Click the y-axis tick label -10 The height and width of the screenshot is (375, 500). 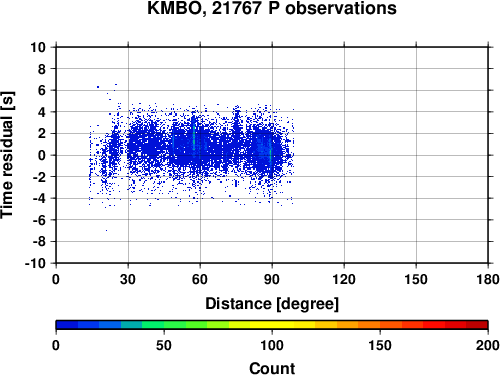point(35,263)
